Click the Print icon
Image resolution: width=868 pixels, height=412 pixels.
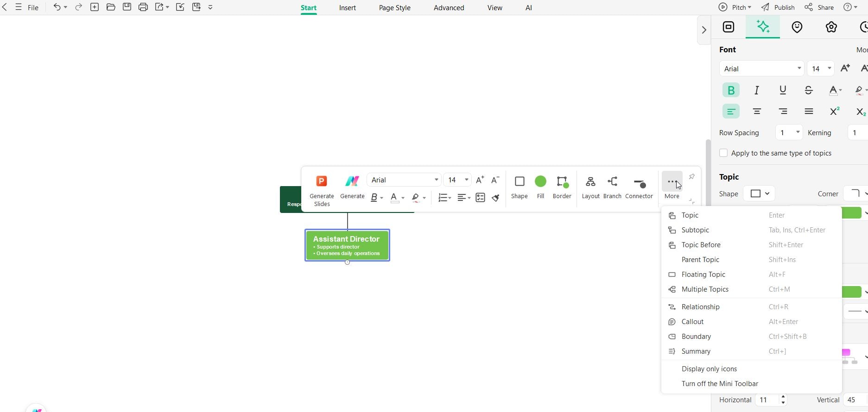143,7
